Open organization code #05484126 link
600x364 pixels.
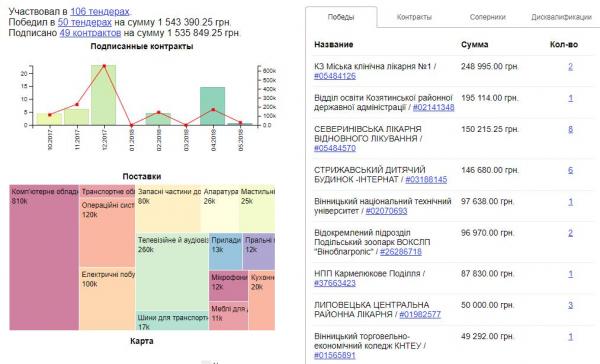(x=335, y=76)
